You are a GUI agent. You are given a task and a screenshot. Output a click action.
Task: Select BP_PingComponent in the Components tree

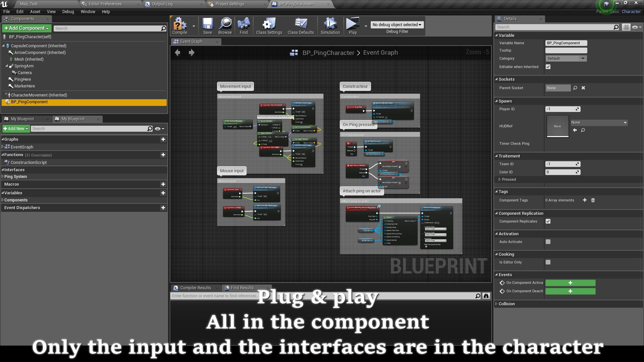point(30,102)
